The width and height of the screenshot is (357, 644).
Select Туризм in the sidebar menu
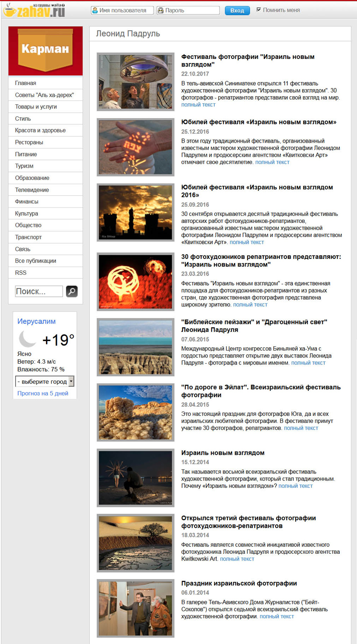[x=24, y=166]
